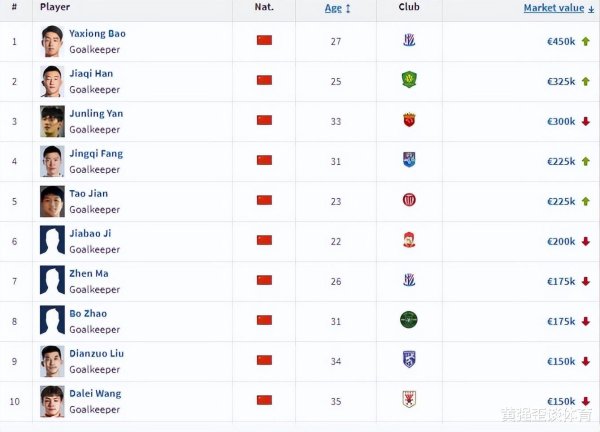600x432 pixels.
Task: Open Junling Yan's player profile link
Action: (x=96, y=113)
